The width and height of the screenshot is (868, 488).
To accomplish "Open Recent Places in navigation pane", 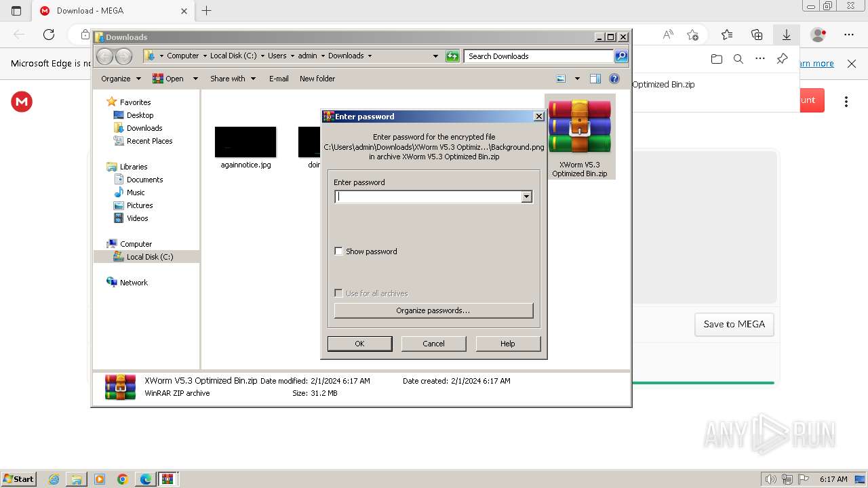I will click(x=149, y=141).
